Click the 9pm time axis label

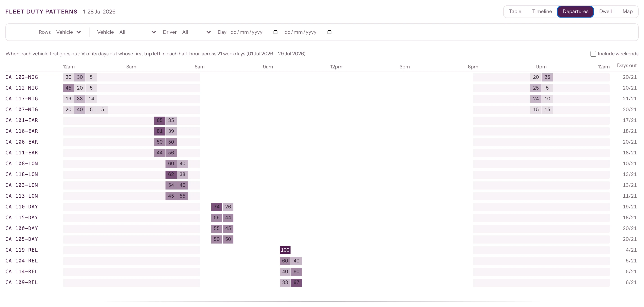coord(541,67)
